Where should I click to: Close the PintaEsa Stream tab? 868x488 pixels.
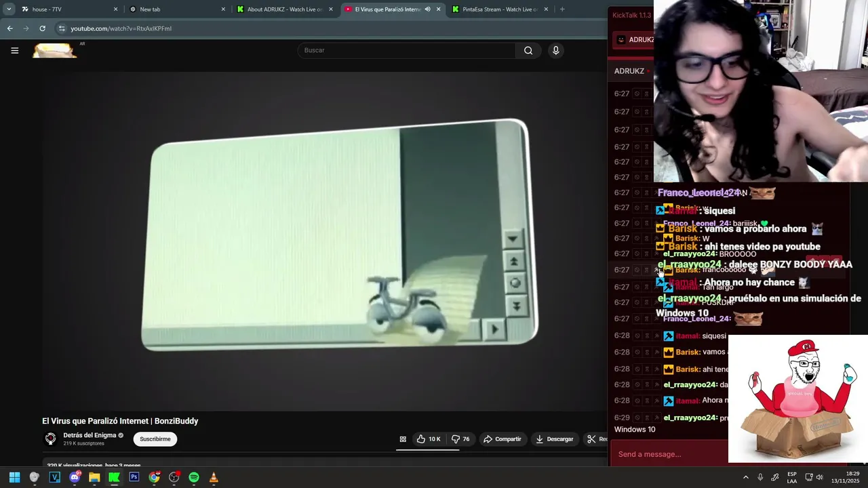coord(545,9)
